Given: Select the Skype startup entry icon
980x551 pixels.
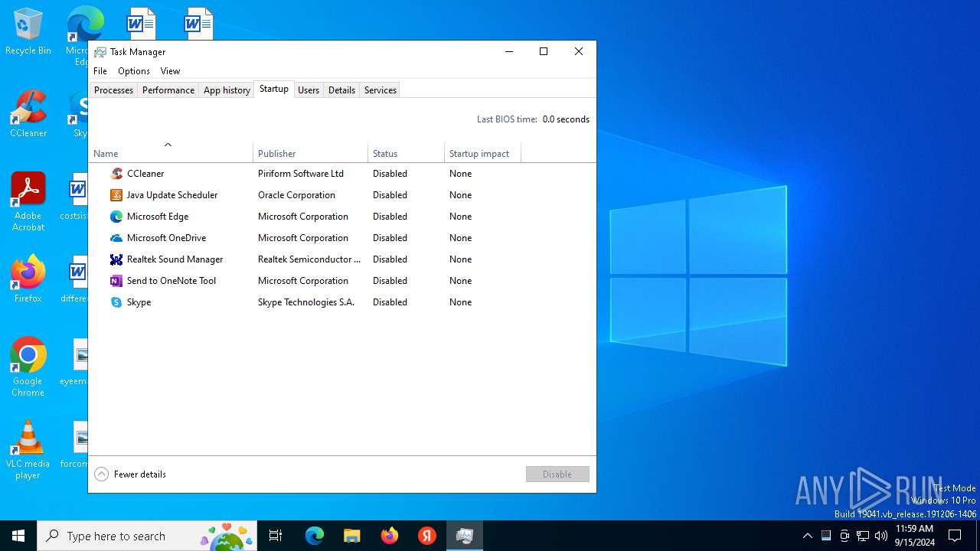Looking at the screenshot, I should pos(116,302).
